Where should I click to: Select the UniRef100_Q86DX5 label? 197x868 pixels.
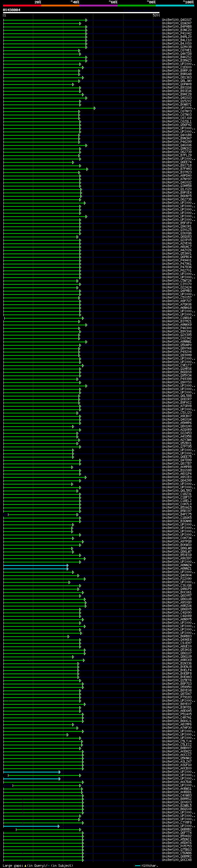point(177,609)
